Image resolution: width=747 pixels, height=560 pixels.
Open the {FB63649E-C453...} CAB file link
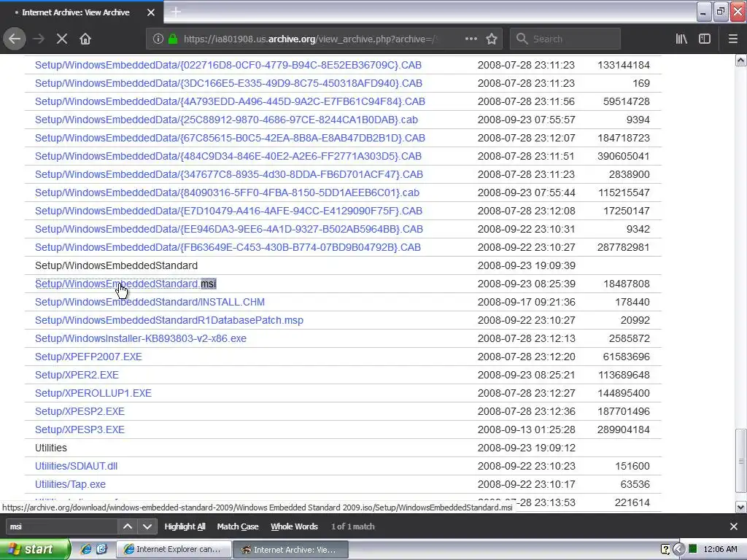[x=228, y=248]
